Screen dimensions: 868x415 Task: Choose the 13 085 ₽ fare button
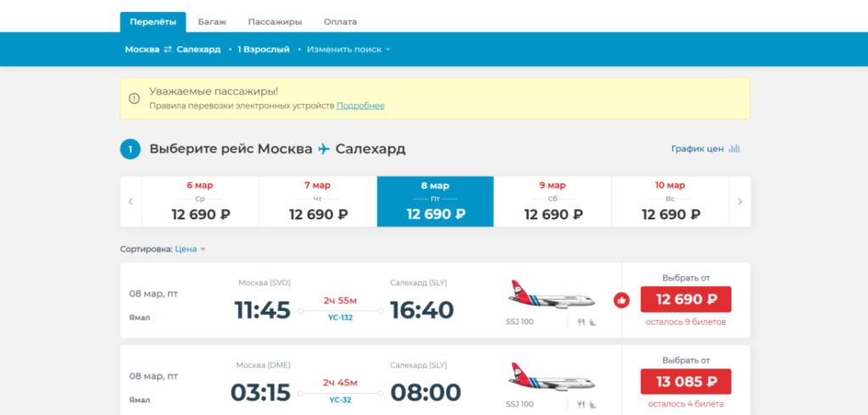(685, 381)
